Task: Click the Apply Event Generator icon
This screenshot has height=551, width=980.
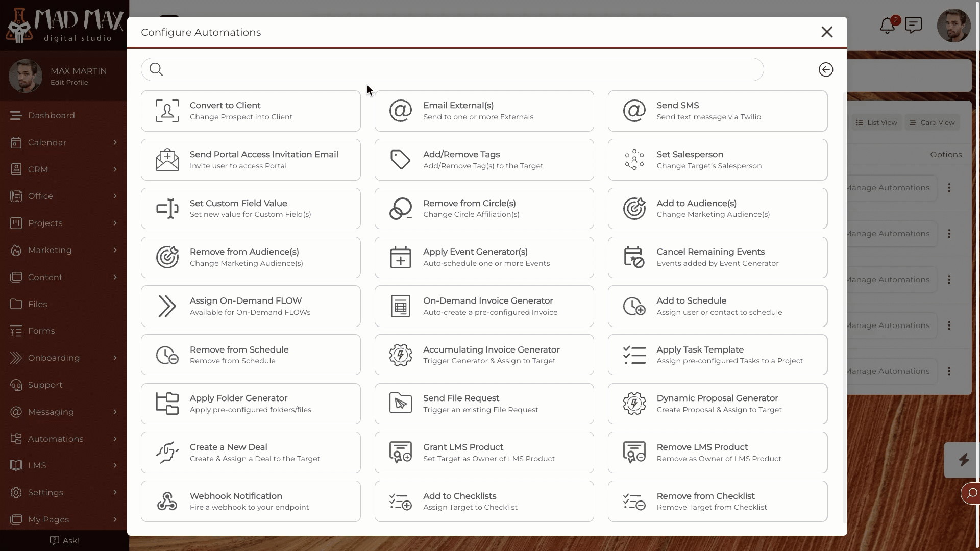Action: (x=401, y=257)
